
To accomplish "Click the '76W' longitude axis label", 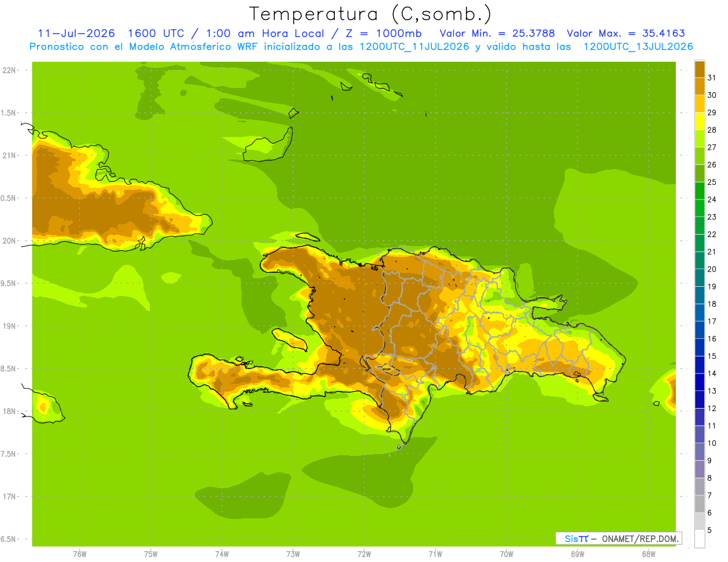I will click(x=79, y=554).
